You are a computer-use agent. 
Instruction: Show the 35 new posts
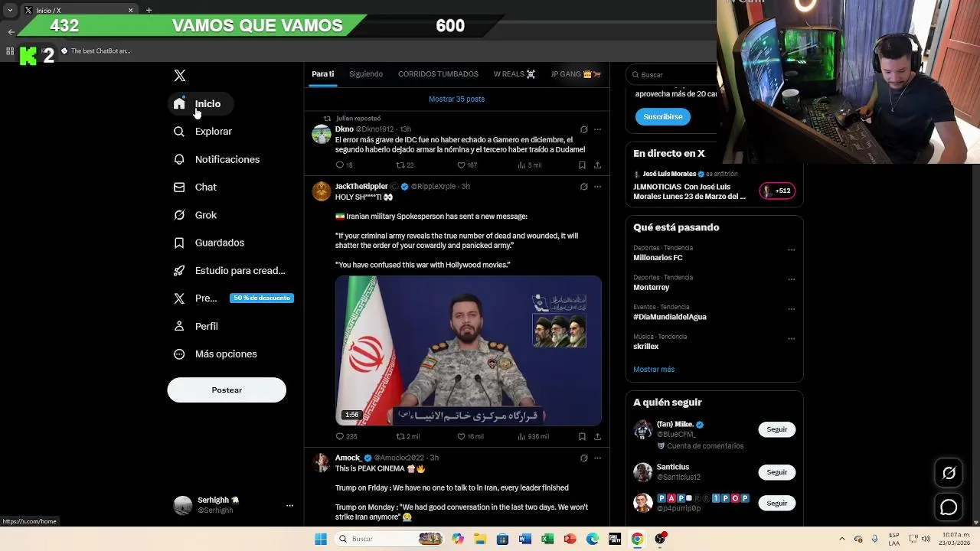pyautogui.click(x=456, y=99)
